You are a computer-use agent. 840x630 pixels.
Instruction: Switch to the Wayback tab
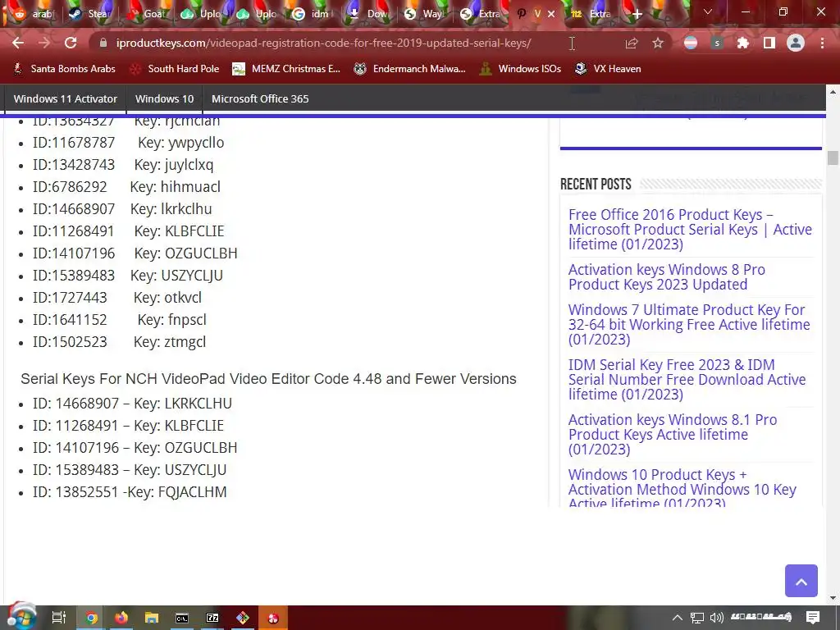[424, 14]
